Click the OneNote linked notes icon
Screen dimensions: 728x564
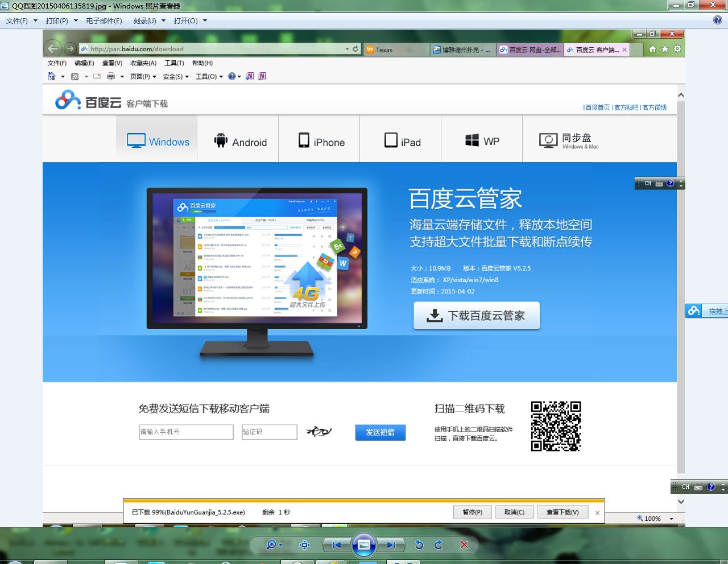coord(262,76)
